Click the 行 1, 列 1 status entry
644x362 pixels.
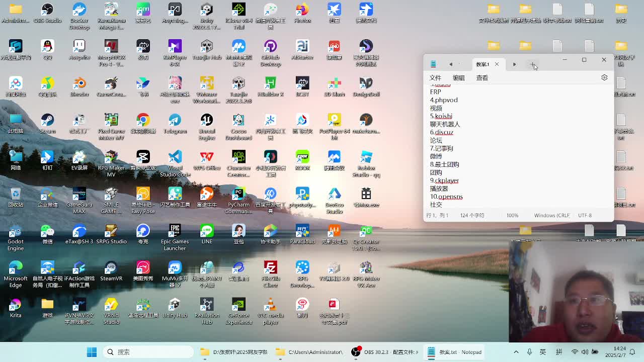pos(437,215)
